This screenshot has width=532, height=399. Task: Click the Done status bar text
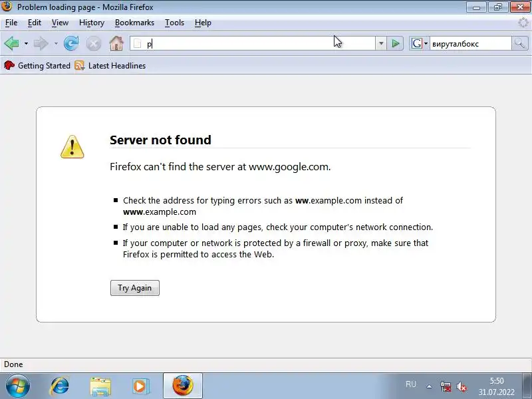tap(13, 364)
